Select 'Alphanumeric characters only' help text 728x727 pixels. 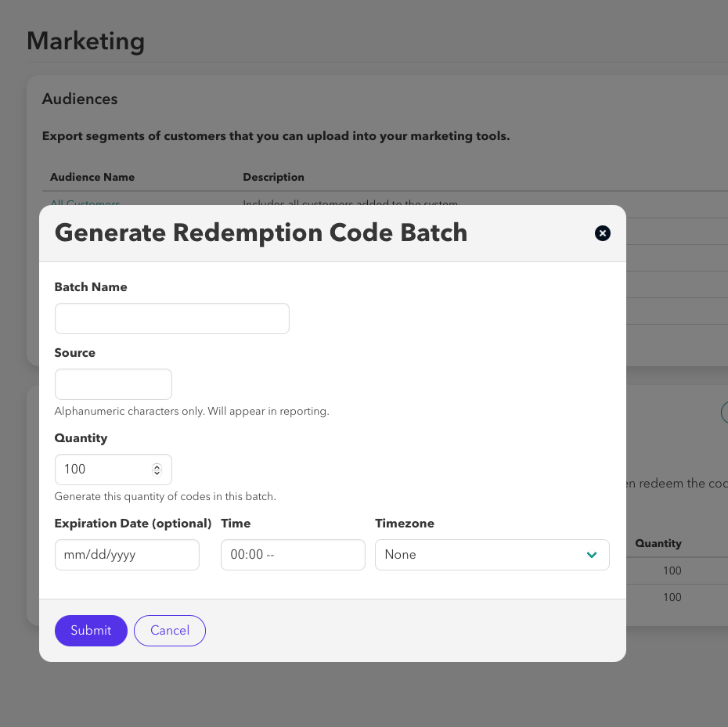click(192, 412)
